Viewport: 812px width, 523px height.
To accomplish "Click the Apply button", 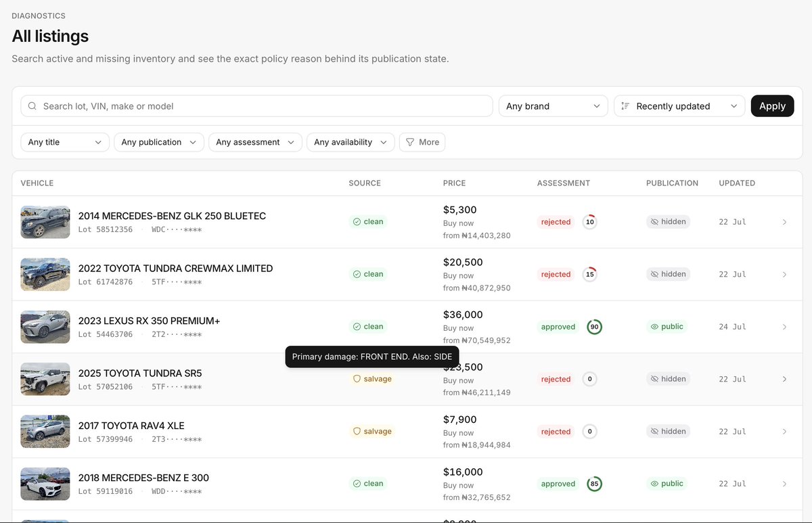I will (772, 106).
